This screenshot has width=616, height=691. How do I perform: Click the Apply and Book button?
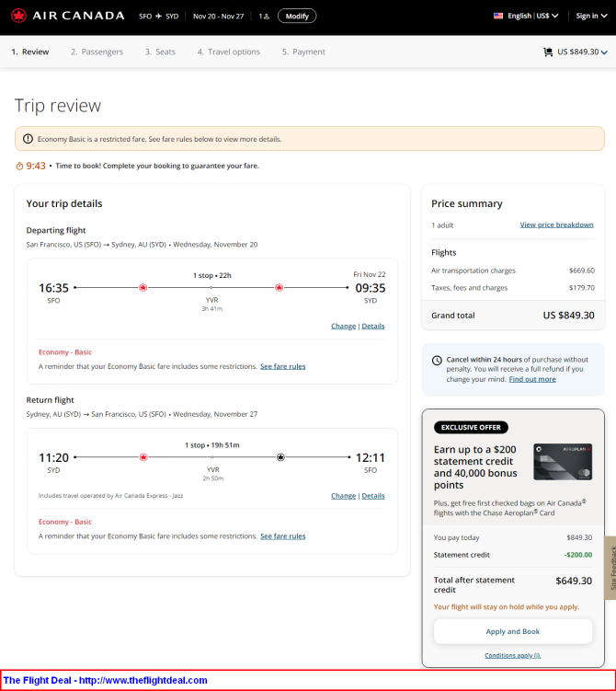point(513,631)
